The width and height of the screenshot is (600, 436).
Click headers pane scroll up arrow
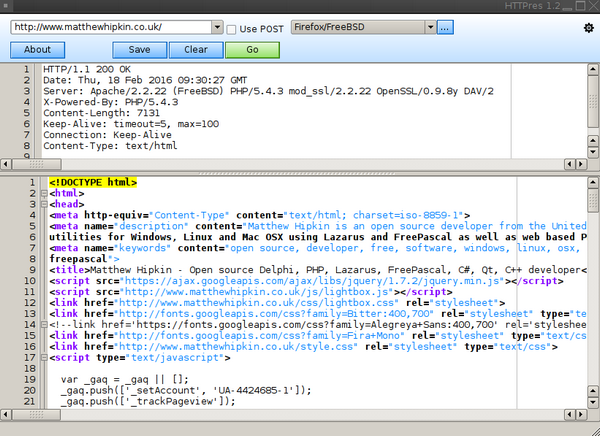tap(593, 69)
